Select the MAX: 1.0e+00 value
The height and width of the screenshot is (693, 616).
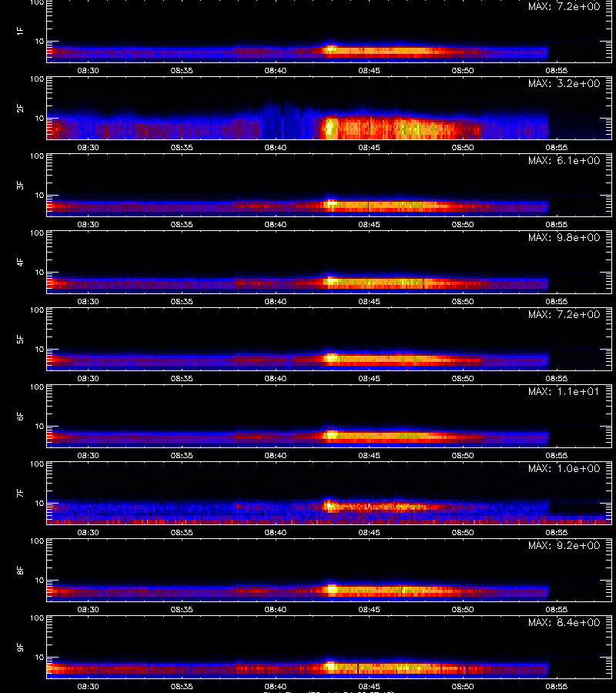point(564,468)
